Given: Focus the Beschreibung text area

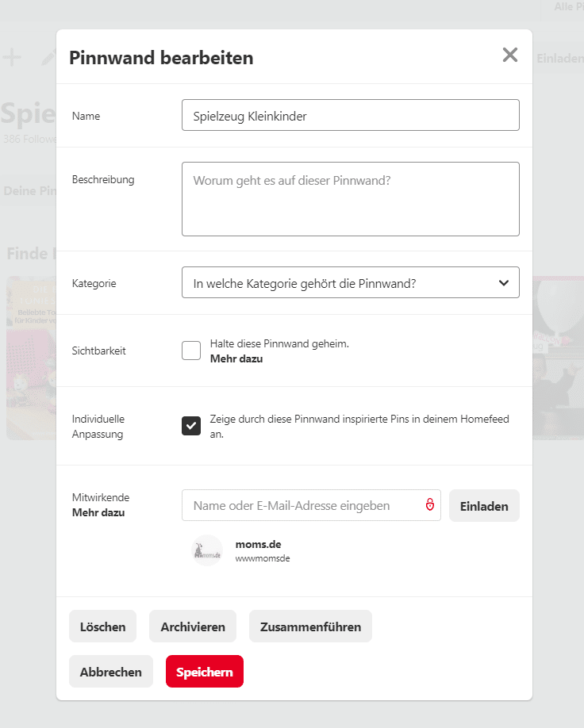Looking at the screenshot, I should click(350, 199).
